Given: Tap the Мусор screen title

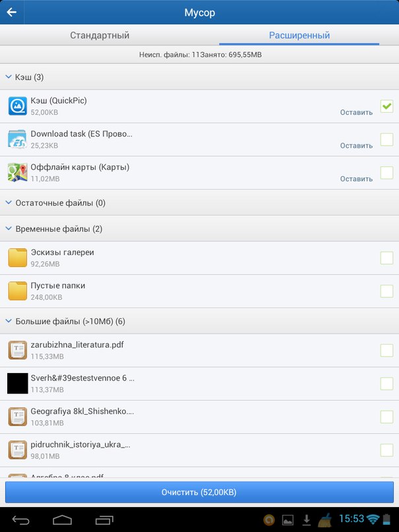Looking at the screenshot, I should point(199,13).
